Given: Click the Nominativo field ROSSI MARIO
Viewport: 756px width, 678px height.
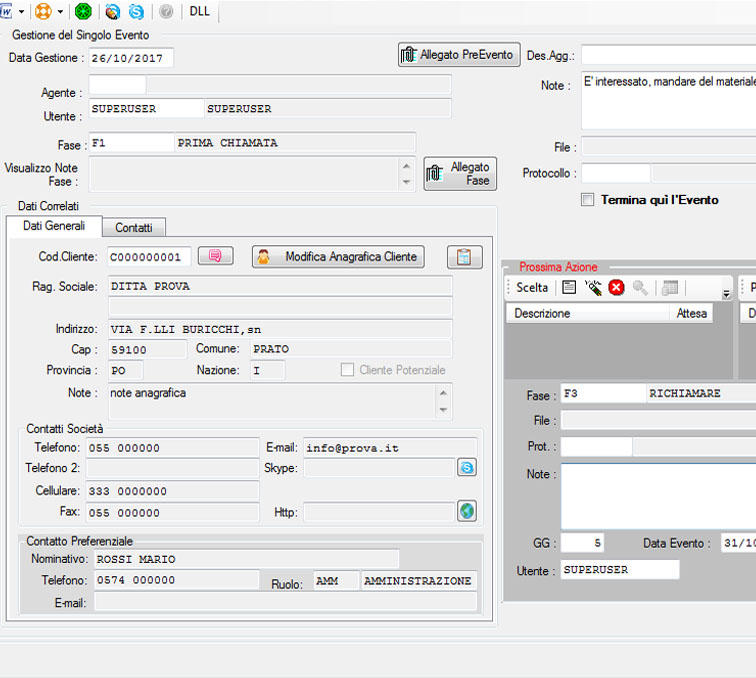Looking at the screenshot, I should point(246,559).
